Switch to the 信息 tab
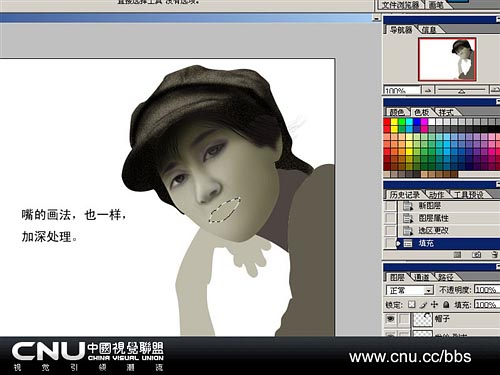Screen dimensions: 500x375 (x=429, y=30)
